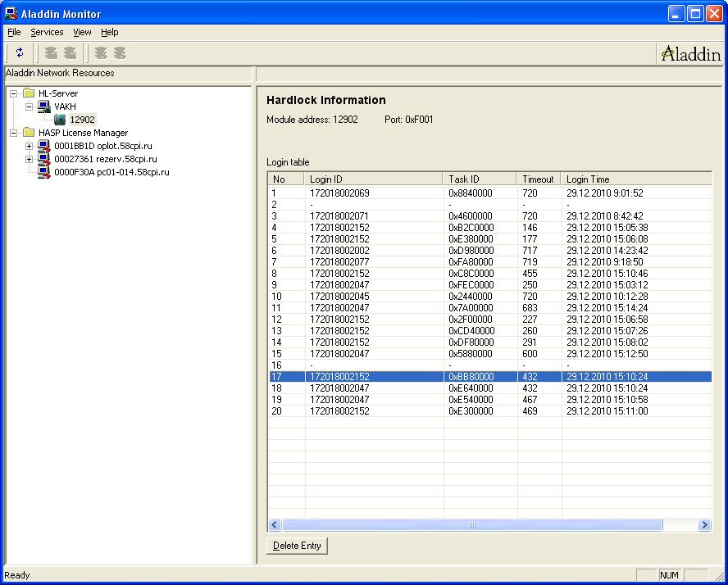Click the "Module address: 12902" text
Image resolution: width=728 pixels, height=585 pixels.
[x=312, y=120]
